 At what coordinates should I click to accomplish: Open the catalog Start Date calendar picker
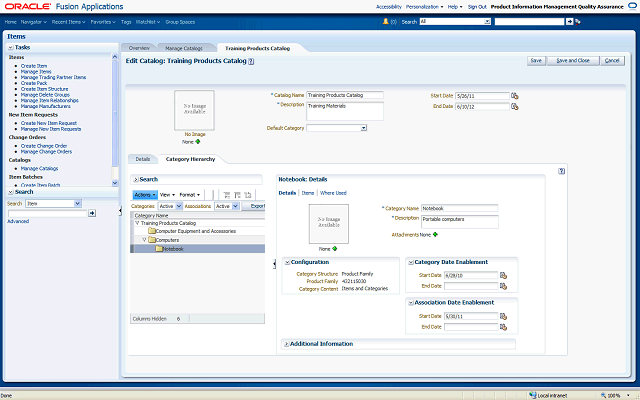[515, 96]
